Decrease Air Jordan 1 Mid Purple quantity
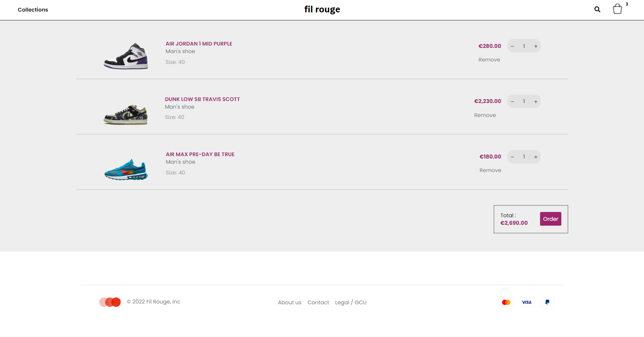This screenshot has width=644, height=337. point(512,46)
